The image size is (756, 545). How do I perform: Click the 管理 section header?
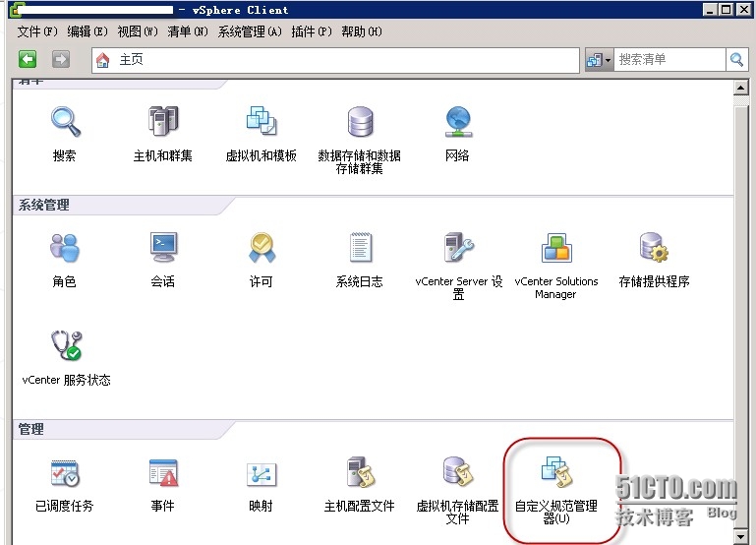(30, 429)
